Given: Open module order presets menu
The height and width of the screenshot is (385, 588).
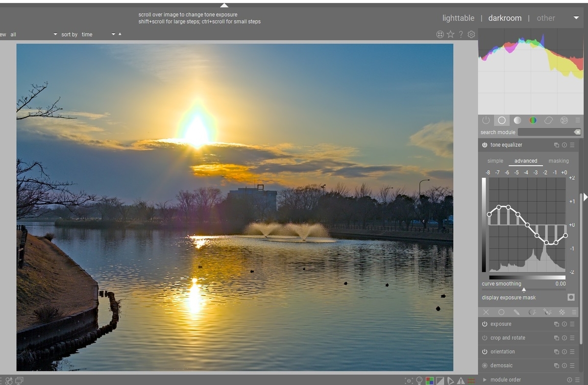Looking at the screenshot, I should (x=577, y=380).
